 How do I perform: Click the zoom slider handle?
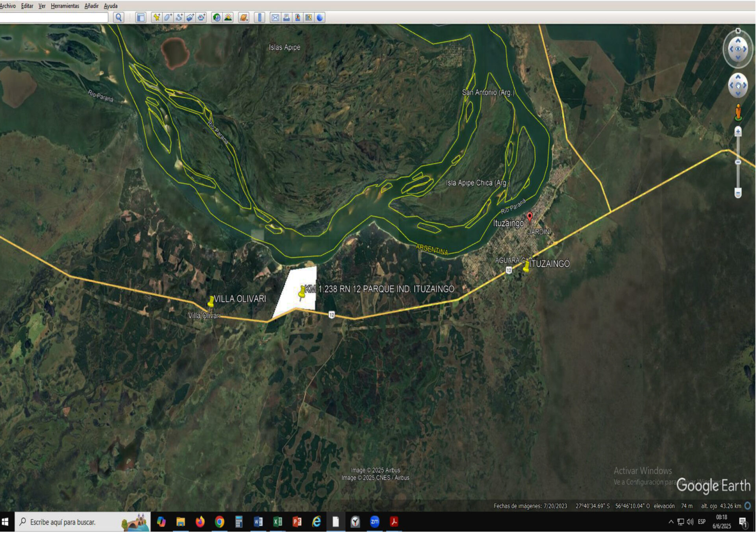pyautogui.click(x=738, y=162)
